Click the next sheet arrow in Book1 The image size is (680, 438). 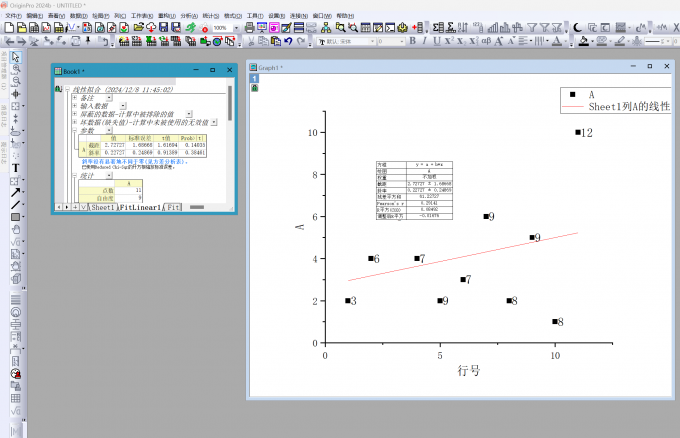[66, 207]
